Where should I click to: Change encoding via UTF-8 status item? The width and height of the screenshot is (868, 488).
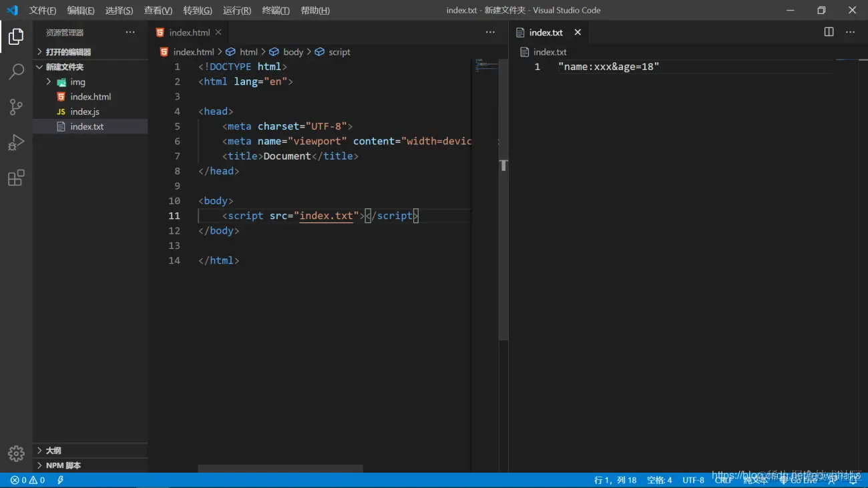click(x=693, y=480)
